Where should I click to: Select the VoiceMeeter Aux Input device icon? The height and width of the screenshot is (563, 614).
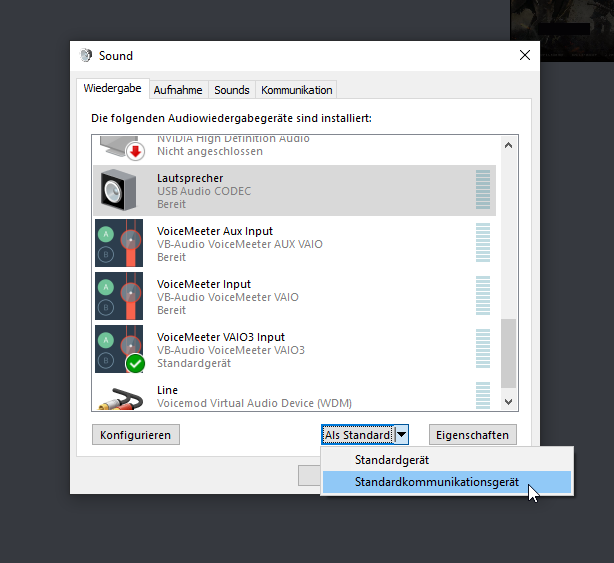[x=119, y=243]
